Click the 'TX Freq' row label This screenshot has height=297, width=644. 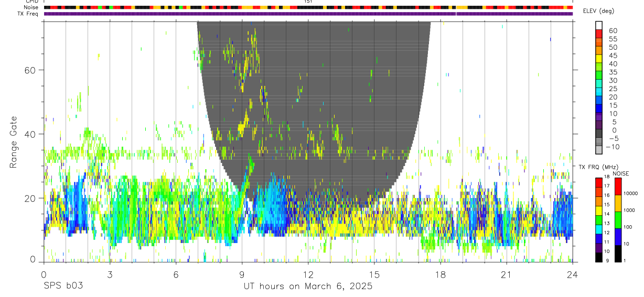click(28, 14)
